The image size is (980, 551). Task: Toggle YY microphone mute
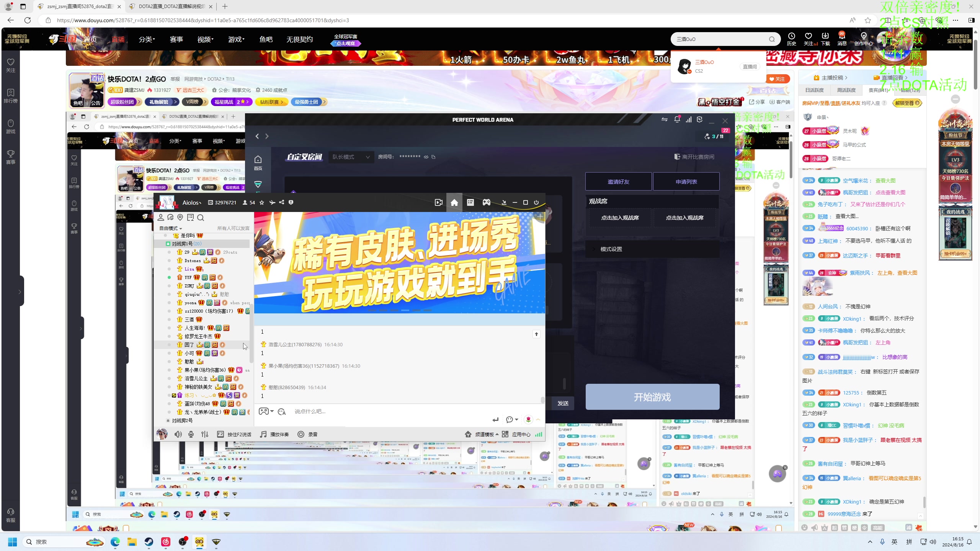(x=191, y=434)
